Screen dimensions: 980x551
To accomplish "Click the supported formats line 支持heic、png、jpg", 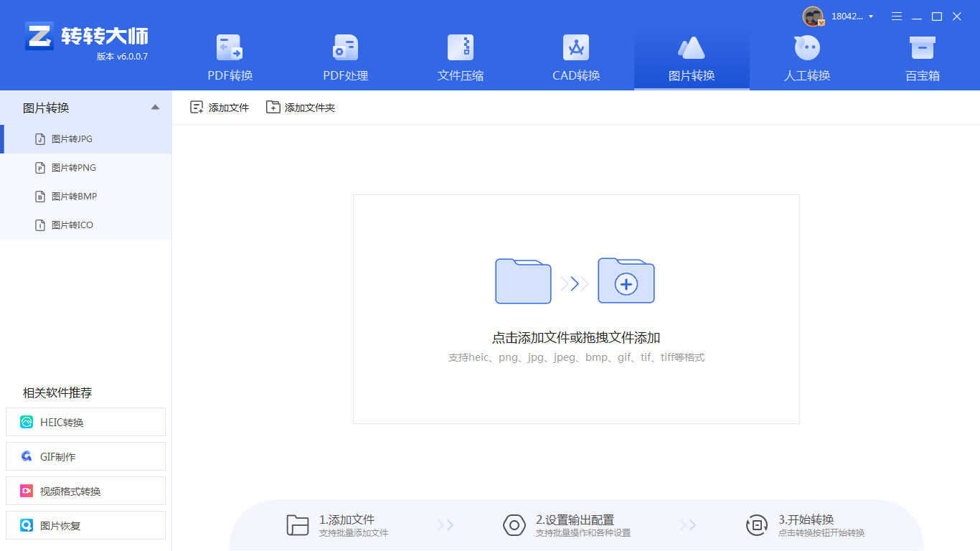I will click(x=576, y=357).
